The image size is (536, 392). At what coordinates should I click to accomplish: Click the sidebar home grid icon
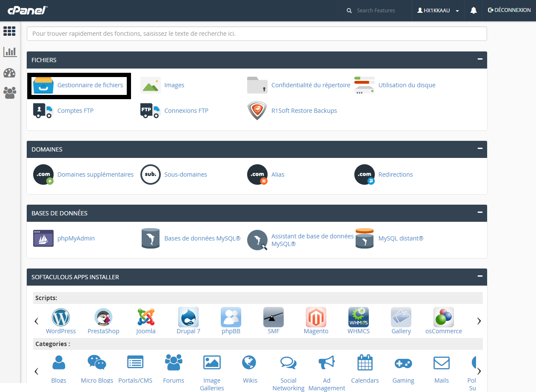click(9, 31)
